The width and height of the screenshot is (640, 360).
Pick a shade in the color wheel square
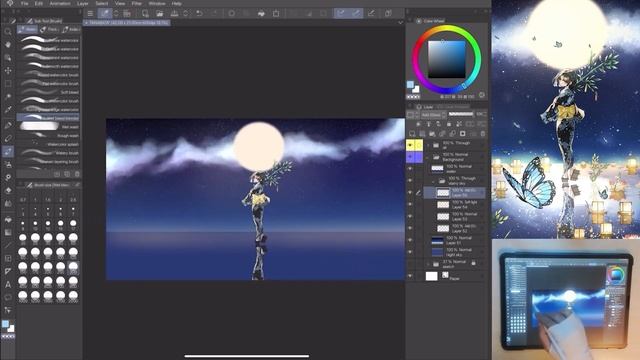pyautogui.click(x=447, y=59)
